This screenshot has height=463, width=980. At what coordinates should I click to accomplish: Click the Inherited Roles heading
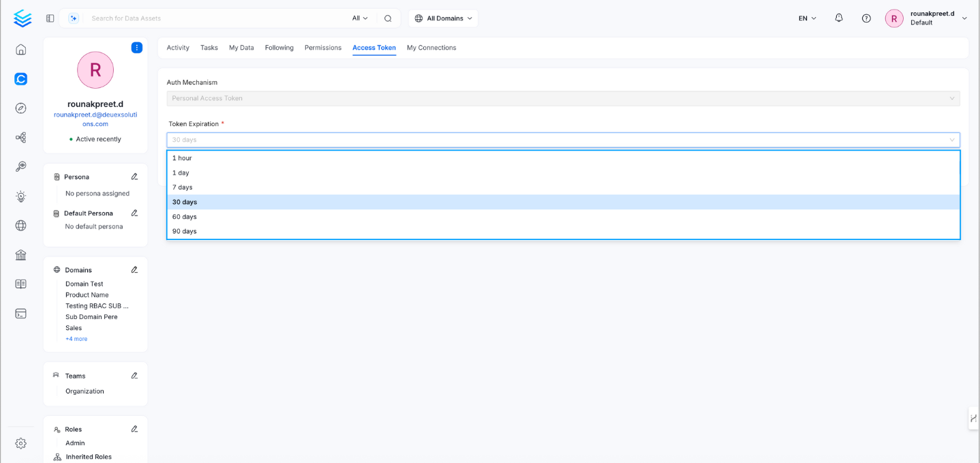click(x=89, y=457)
